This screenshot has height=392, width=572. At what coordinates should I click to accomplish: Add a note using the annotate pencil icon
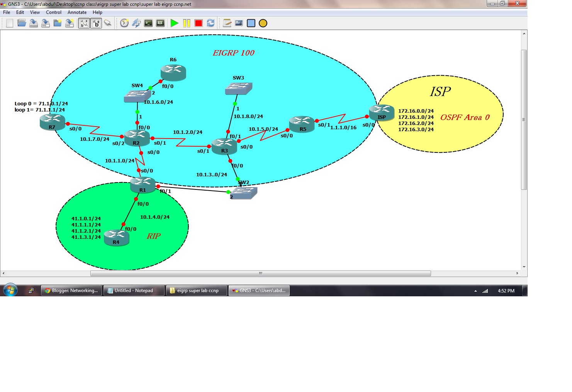(x=226, y=23)
